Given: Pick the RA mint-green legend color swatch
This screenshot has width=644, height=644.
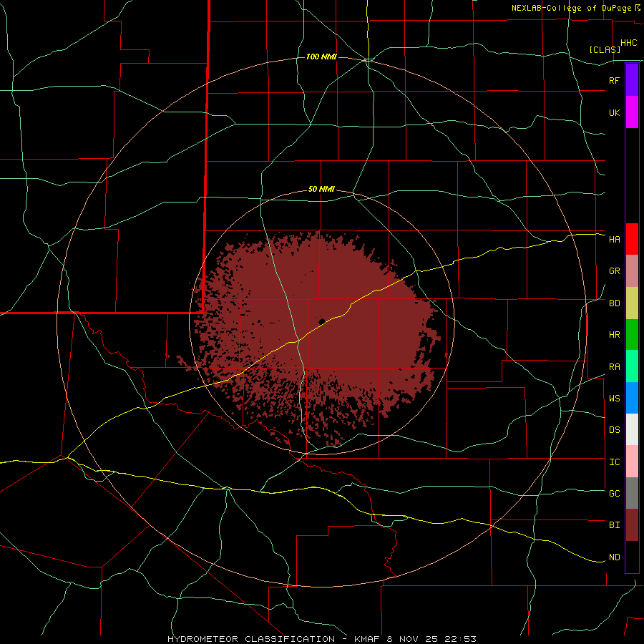Looking at the screenshot, I should [x=632, y=366].
